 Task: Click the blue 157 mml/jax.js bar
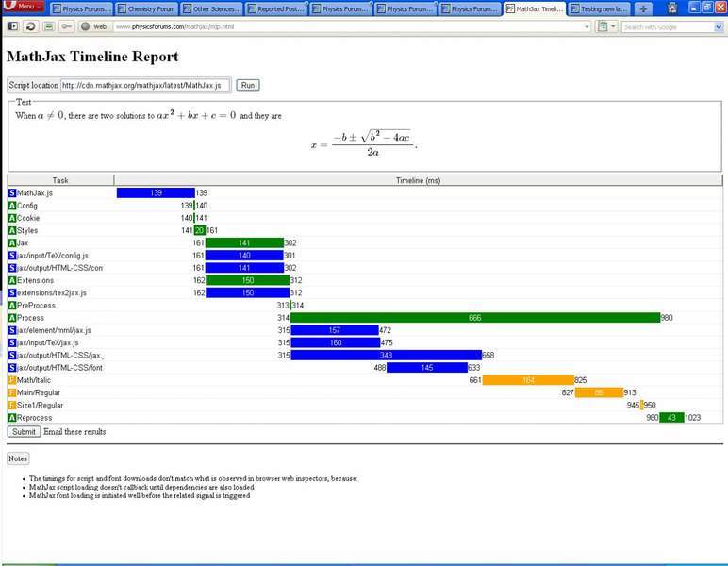(335, 330)
